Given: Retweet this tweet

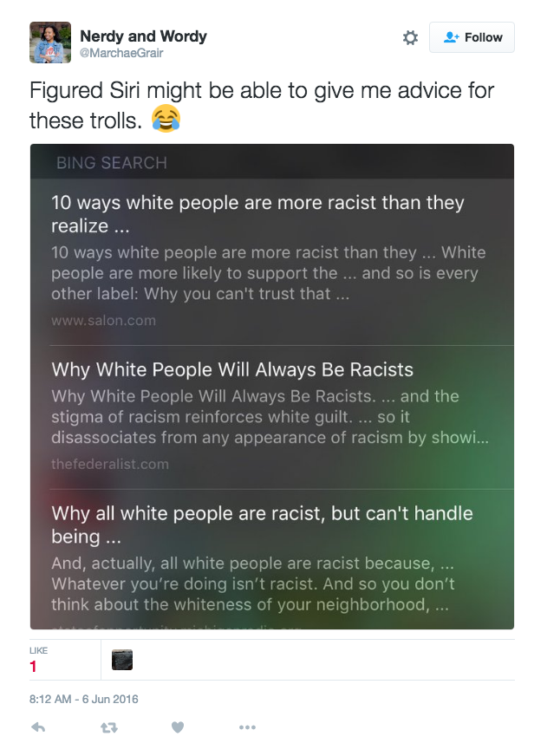Looking at the screenshot, I should 109,727.
